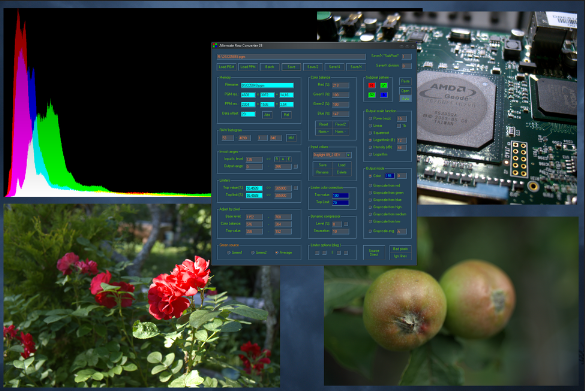Click the Green1 [%] color balance field
This screenshot has height=391, width=585.
pos(340,95)
